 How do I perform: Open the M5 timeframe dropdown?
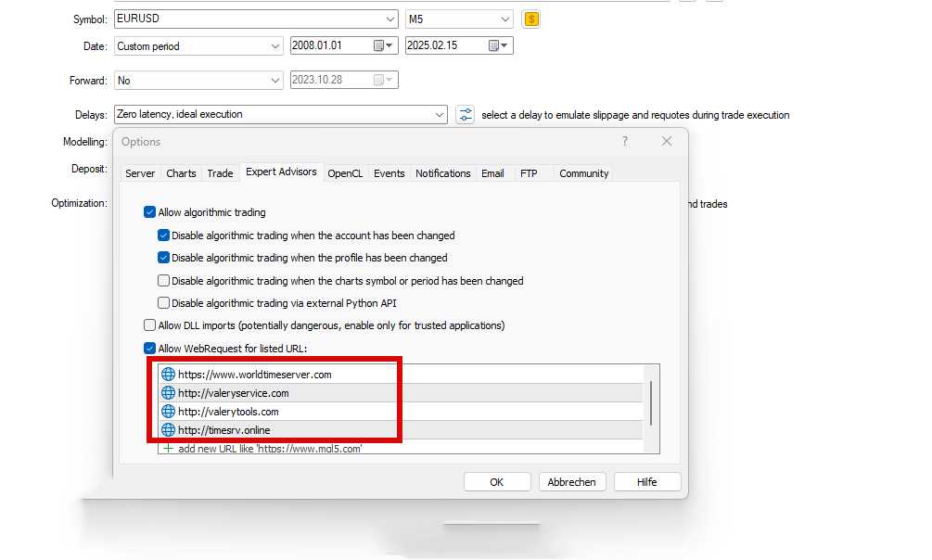coord(504,19)
